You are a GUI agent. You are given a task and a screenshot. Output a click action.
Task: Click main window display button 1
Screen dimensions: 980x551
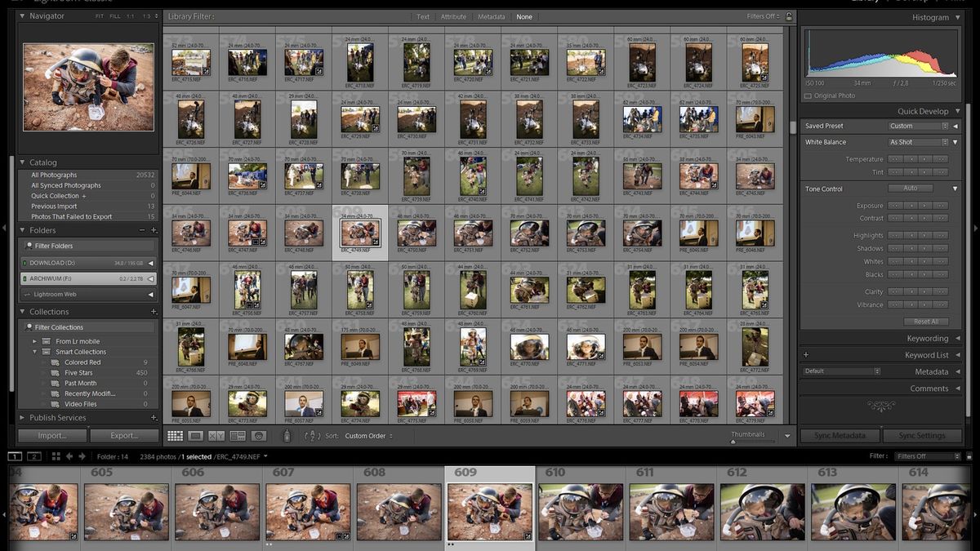point(15,456)
